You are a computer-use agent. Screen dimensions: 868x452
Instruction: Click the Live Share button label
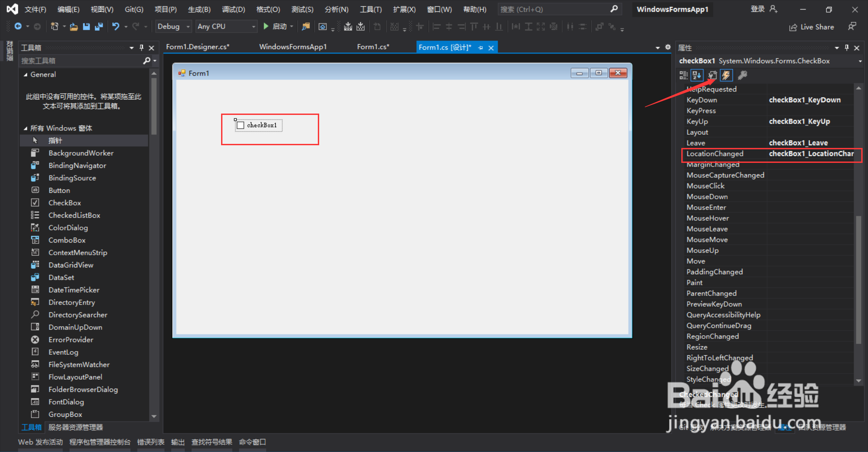tap(817, 27)
